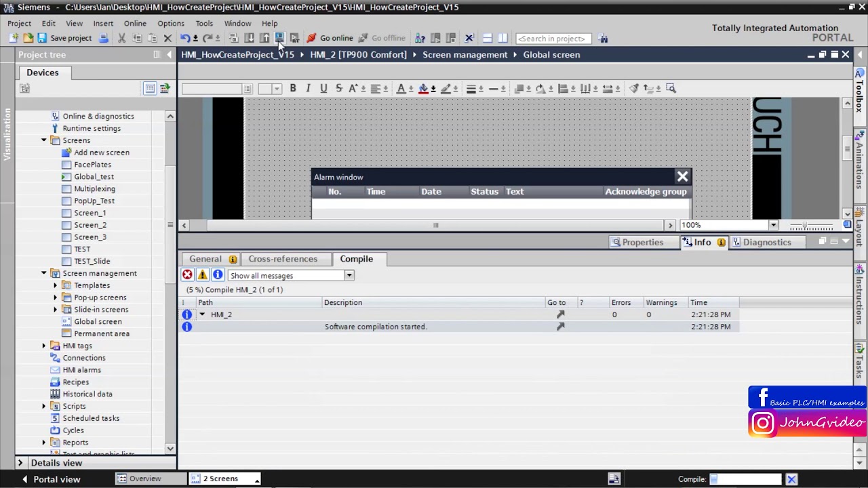Toggle the errors filter in Compile tab

click(187, 274)
